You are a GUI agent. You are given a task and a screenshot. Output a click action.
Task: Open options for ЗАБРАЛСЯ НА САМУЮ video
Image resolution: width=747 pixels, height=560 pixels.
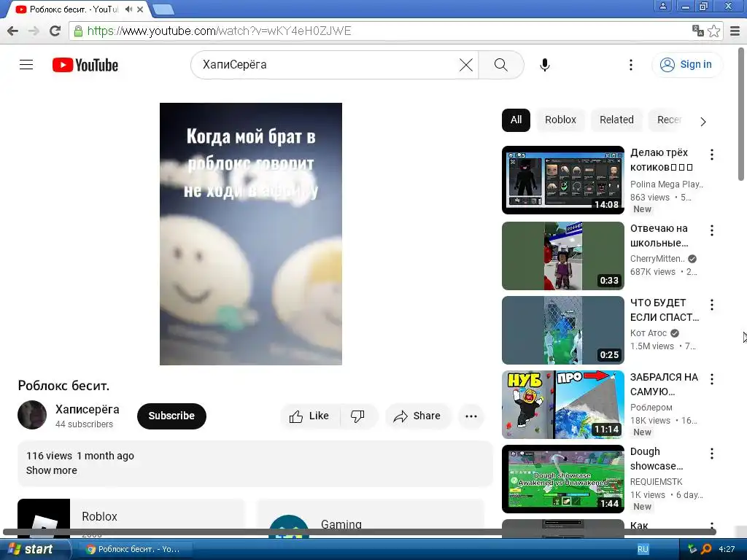tap(712, 379)
